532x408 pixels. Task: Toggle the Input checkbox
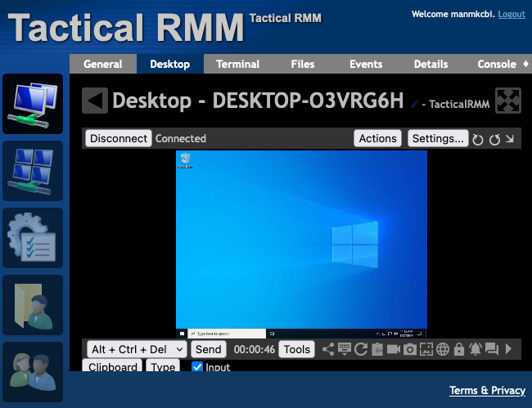click(x=197, y=367)
